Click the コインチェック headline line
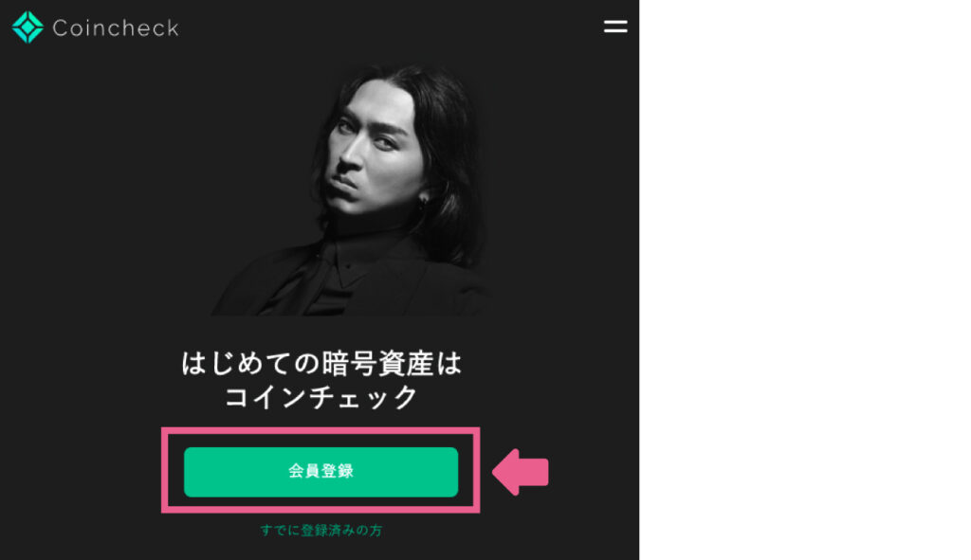The height and width of the screenshot is (560, 971). coord(321,397)
